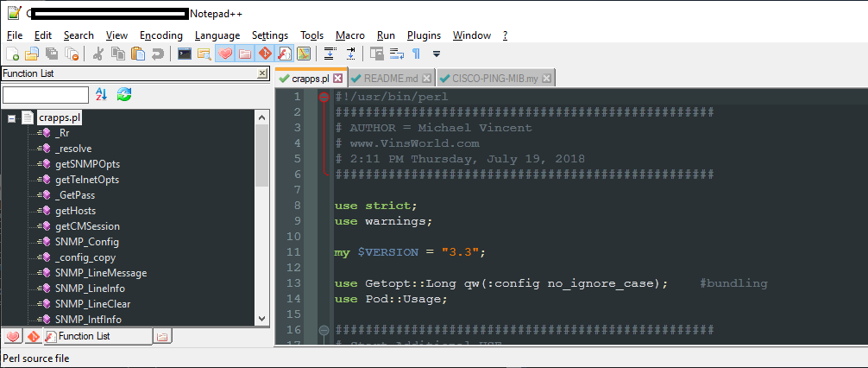Switch to the CISCO-PING-MIB.my tab
Viewport: 868px width, 368px height.
click(x=495, y=79)
